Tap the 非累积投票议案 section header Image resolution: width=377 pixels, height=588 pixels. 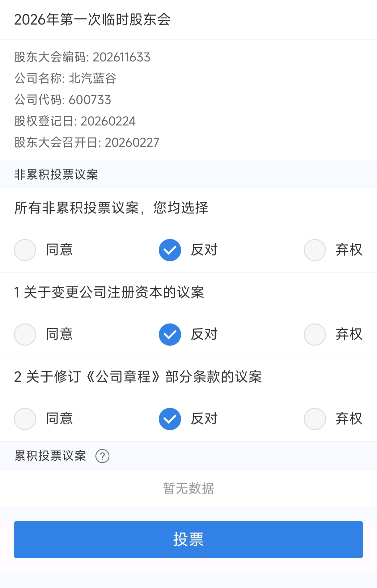56,174
